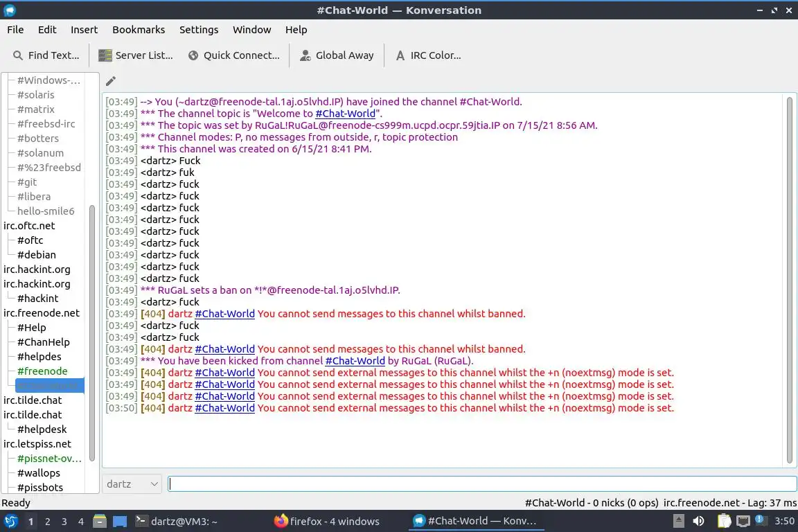The width and height of the screenshot is (798, 532).
Task: Click the chat view vertical scrollbar
Action: (790, 280)
